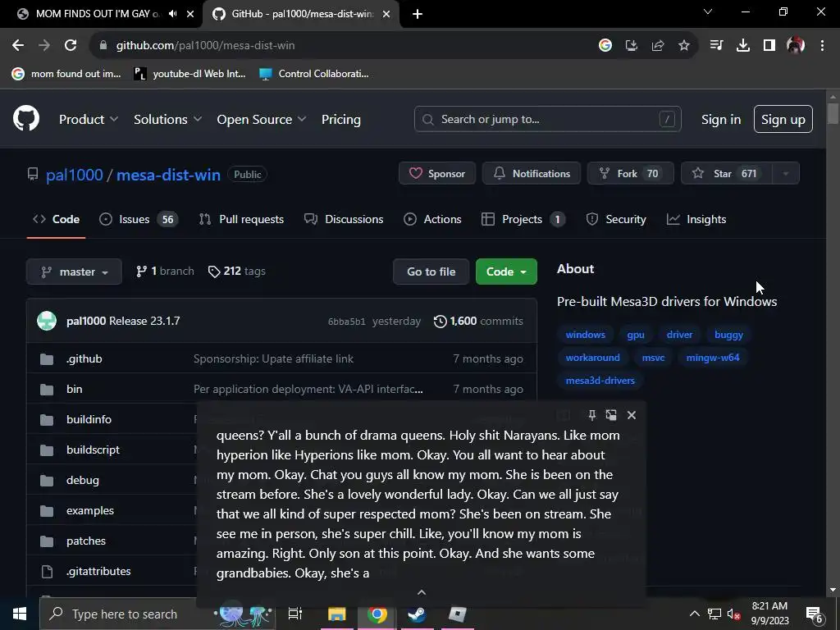This screenshot has height=630, width=840.
Task: Open the GitHub homepage logo
Action: click(x=26, y=119)
